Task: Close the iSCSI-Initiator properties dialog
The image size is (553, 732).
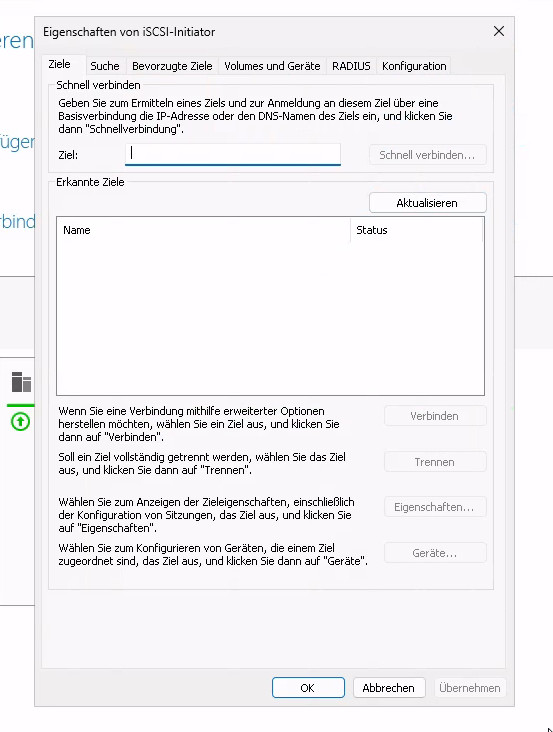Action: point(499,31)
